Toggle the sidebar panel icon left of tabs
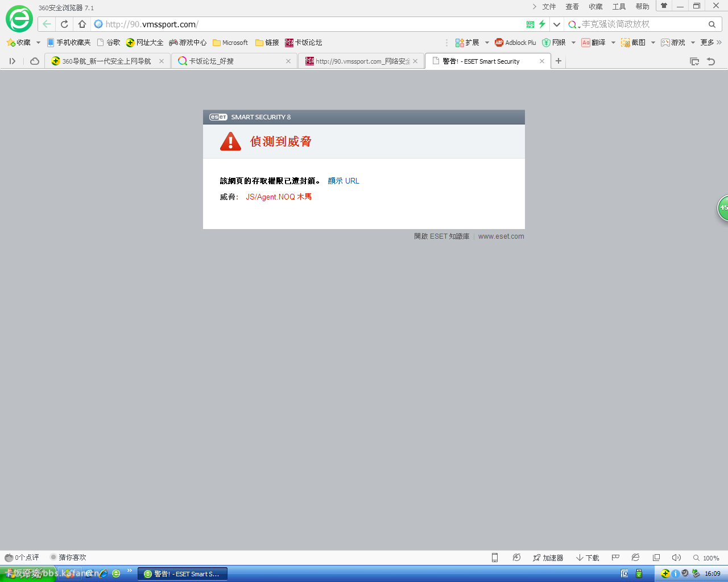 pyautogui.click(x=12, y=61)
